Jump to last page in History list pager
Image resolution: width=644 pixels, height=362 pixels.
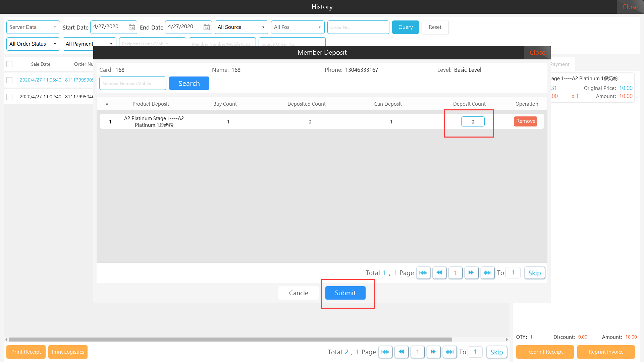pos(449,352)
